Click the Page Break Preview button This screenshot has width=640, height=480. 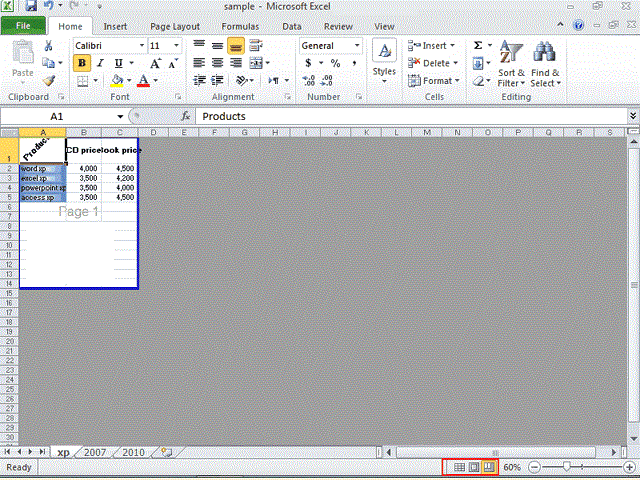click(489, 467)
